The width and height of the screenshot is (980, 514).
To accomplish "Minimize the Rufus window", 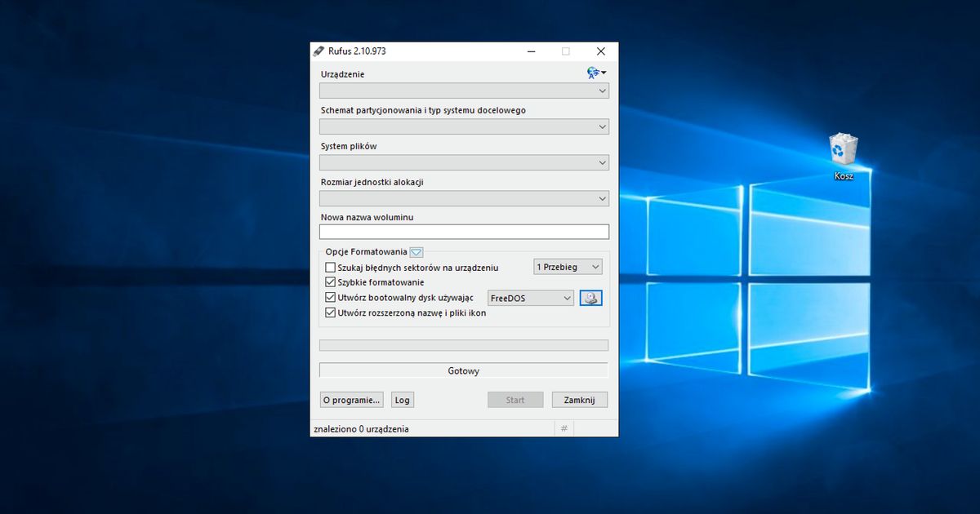I will coord(531,51).
